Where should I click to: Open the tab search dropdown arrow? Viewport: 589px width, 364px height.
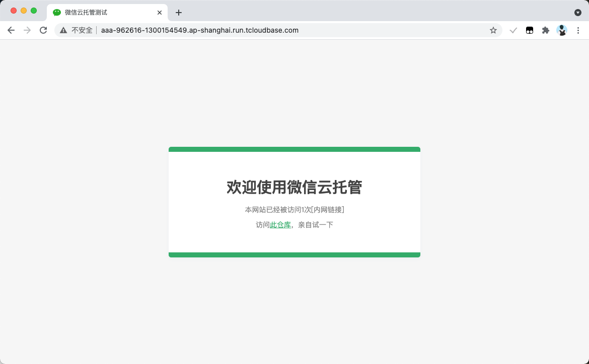click(578, 13)
